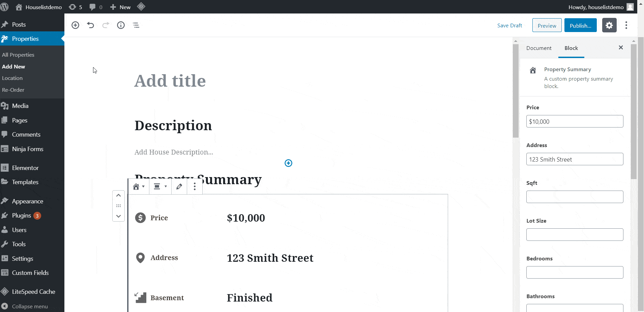Click the Publish button
The height and width of the screenshot is (312, 644).
point(580,25)
